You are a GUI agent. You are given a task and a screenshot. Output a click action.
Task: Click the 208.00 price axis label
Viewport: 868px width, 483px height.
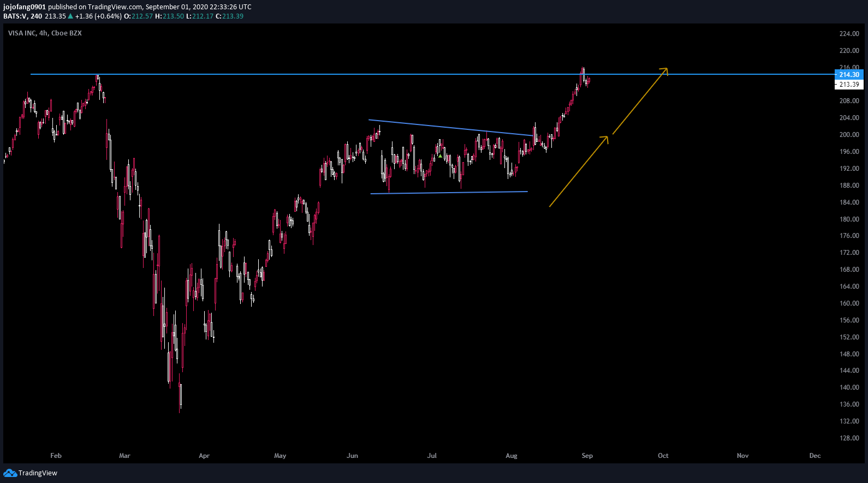(x=849, y=101)
